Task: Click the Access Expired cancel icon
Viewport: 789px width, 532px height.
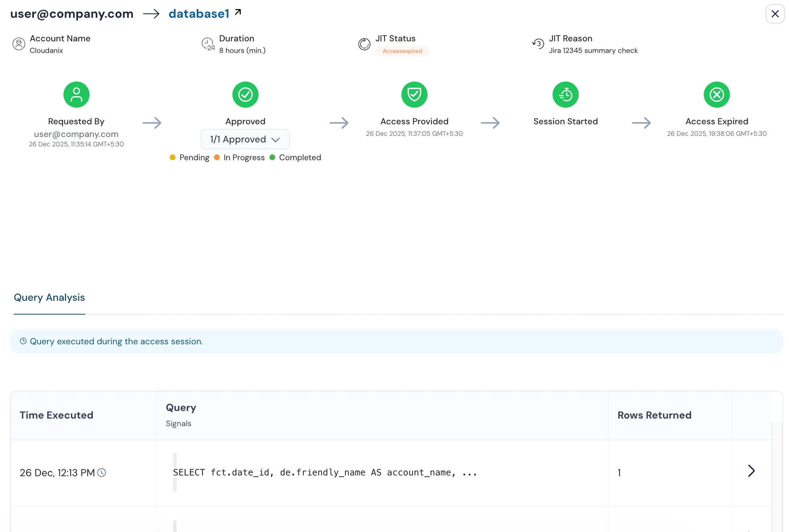Action: click(x=716, y=94)
